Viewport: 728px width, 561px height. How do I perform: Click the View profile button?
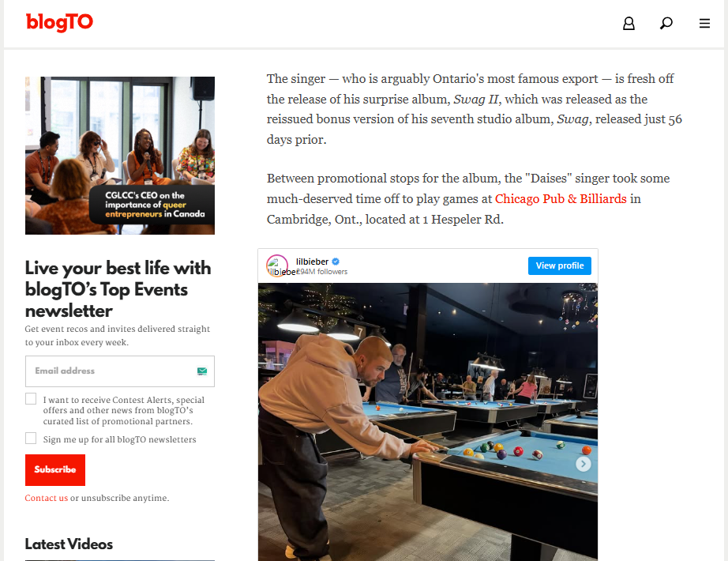click(560, 265)
